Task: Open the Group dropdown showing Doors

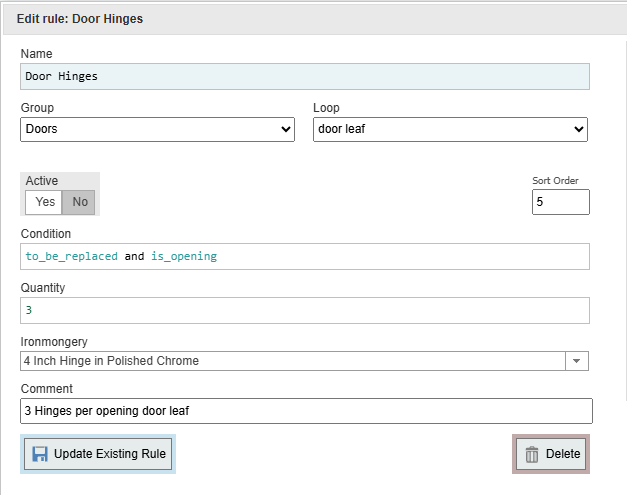Action: pyautogui.click(x=157, y=130)
